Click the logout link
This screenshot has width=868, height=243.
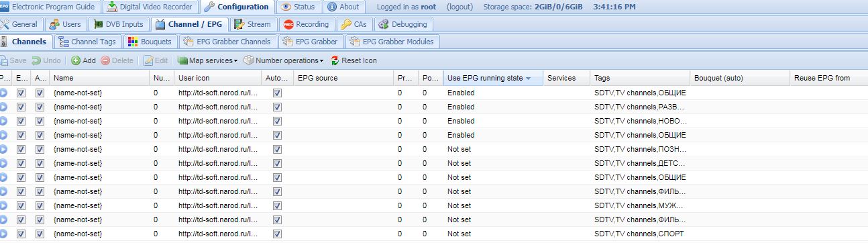459,7
